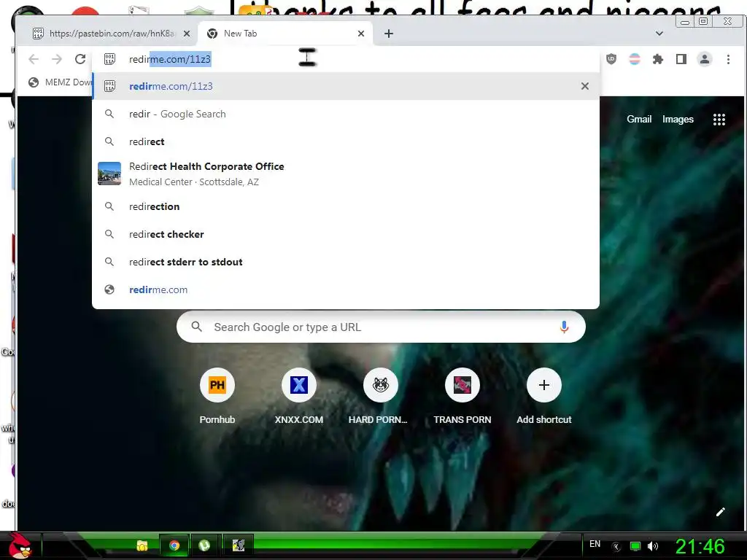The image size is (747, 560).
Task: Click the tray icon next to EN
Action: (616, 546)
